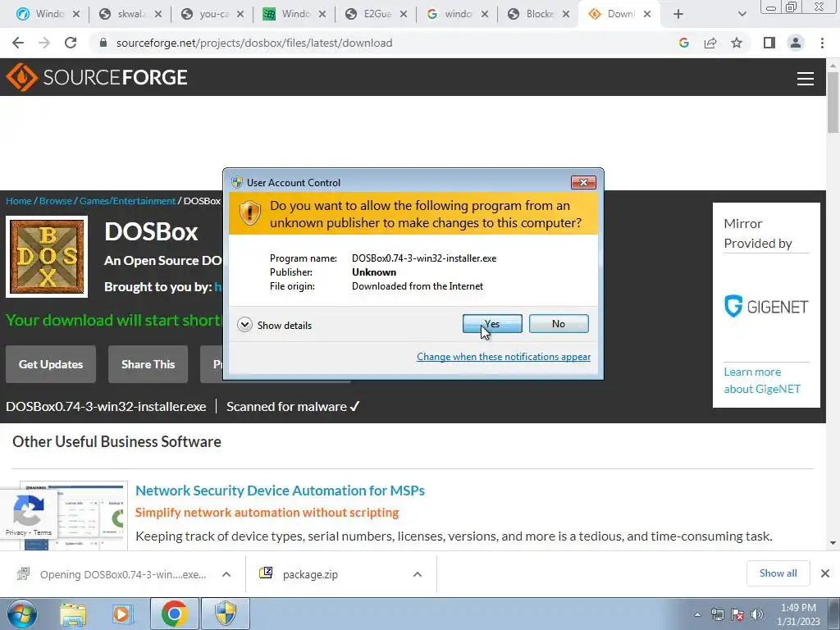
Task: Bookmark this page with the star icon
Action: pos(737,43)
